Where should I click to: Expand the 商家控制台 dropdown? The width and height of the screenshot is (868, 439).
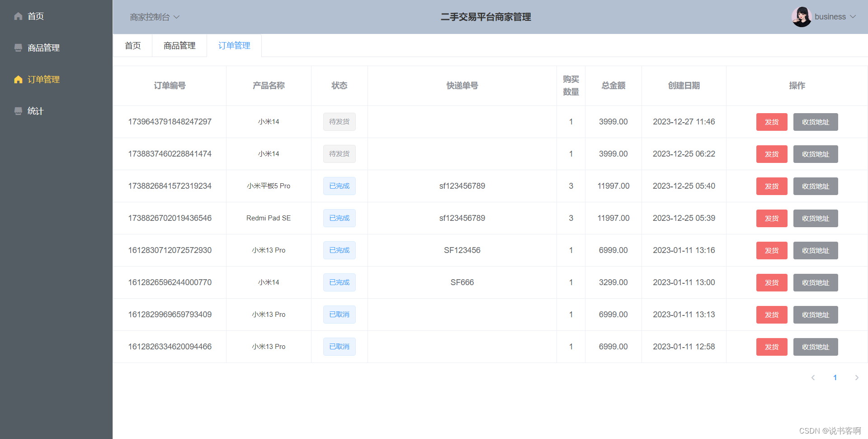pyautogui.click(x=155, y=17)
